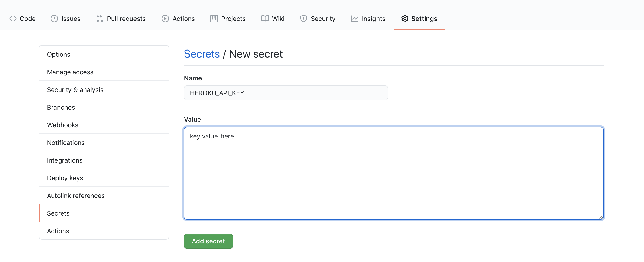The height and width of the screenshot is (262, 644).
Task: Click the Add secret button
Action: coord(209,241)
